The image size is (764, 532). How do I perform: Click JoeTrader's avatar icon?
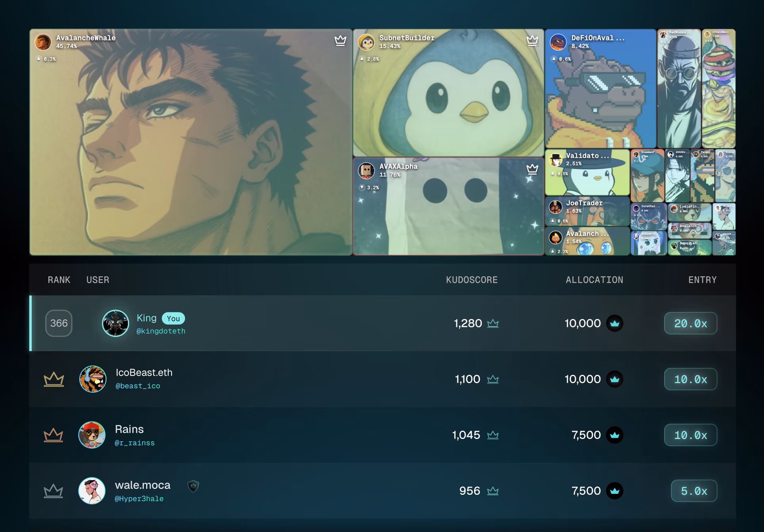click(x=556, y=207)
